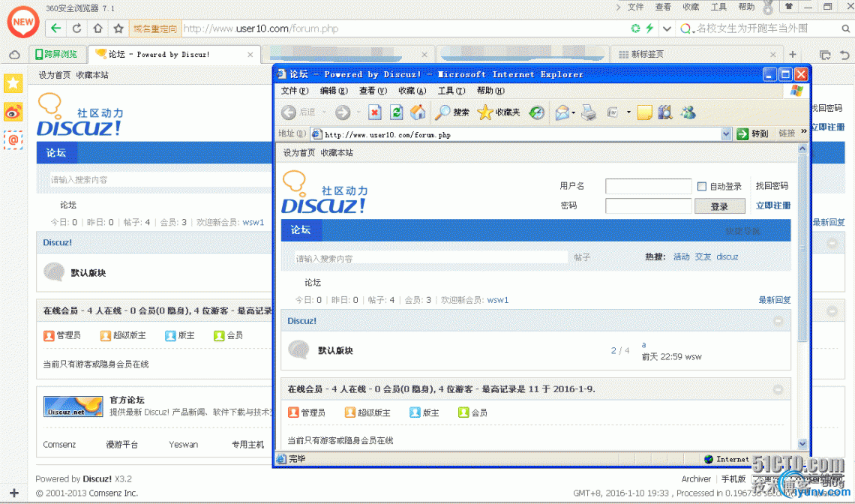This screenshot has height=504, width=855.
Task: Click the 360 browser home icon
Action: tap(97, 28)
